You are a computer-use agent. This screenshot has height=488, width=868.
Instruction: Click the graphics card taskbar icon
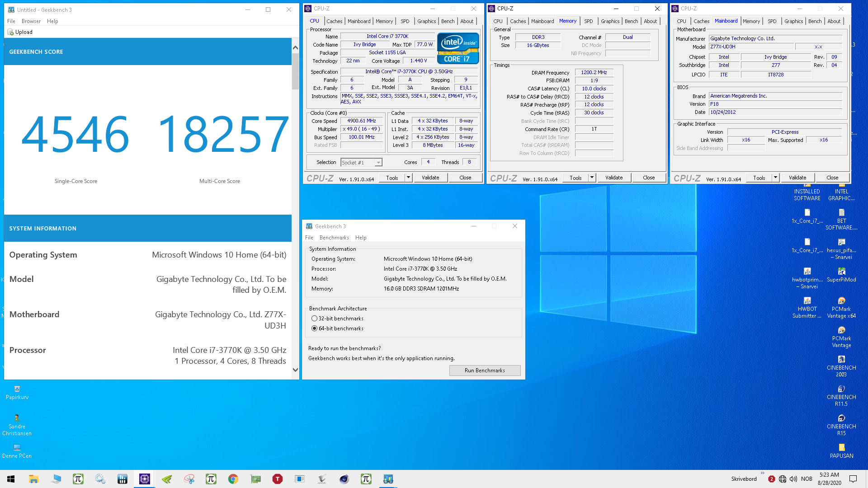[x=255, y=479]
